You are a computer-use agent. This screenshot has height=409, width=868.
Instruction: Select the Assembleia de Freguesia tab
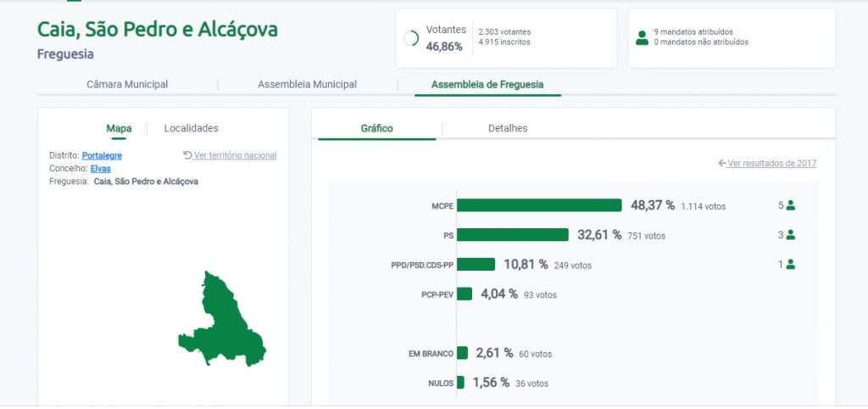coord(487,85)
